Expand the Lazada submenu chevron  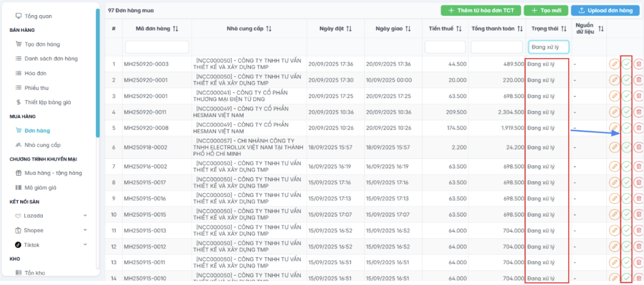(85, 216)
